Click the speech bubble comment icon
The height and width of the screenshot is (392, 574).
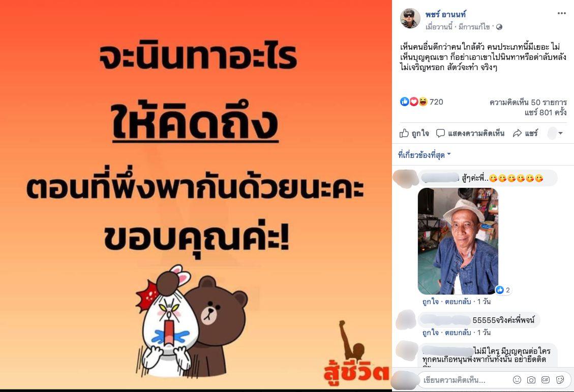click(440, 133)
